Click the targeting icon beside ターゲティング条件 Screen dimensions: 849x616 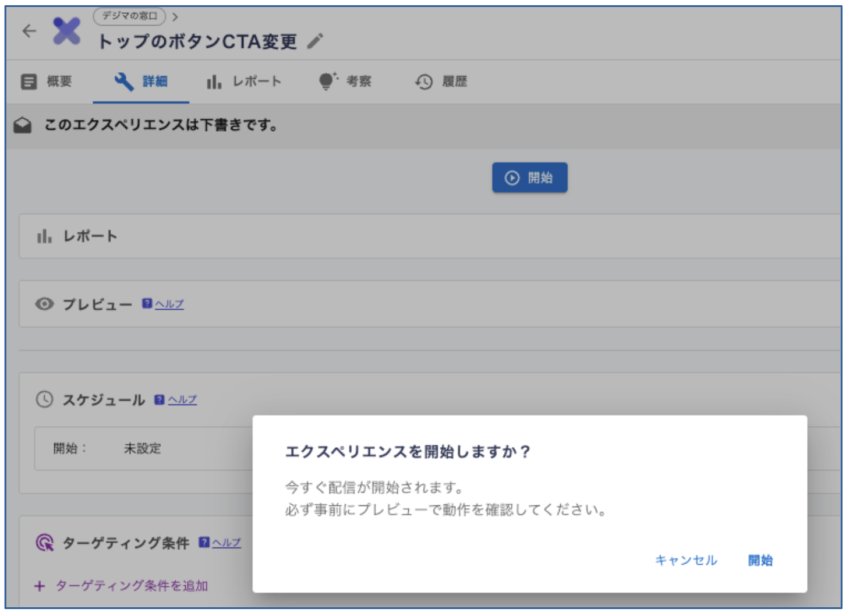[x=44, y=543]
